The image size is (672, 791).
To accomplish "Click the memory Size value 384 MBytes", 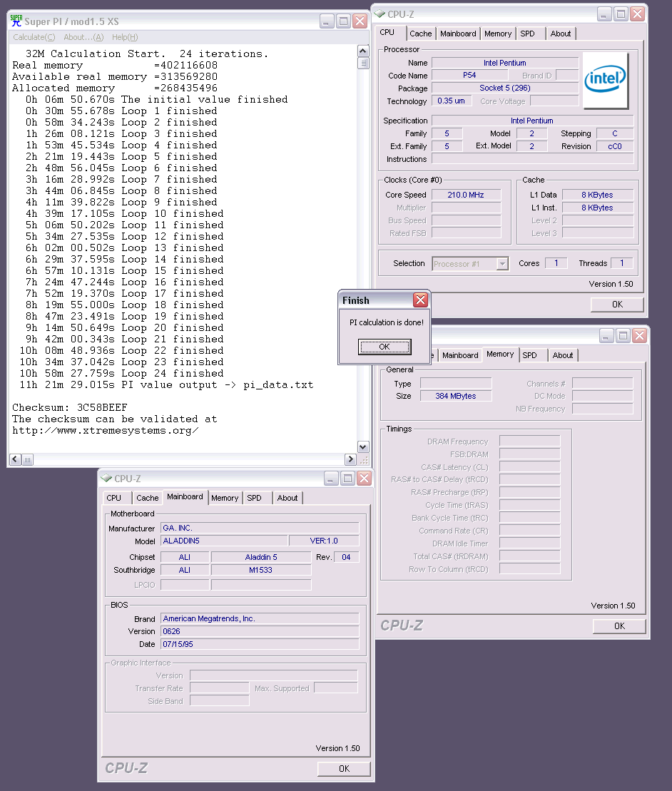I will pyautogui.click(x=456, y=396).
